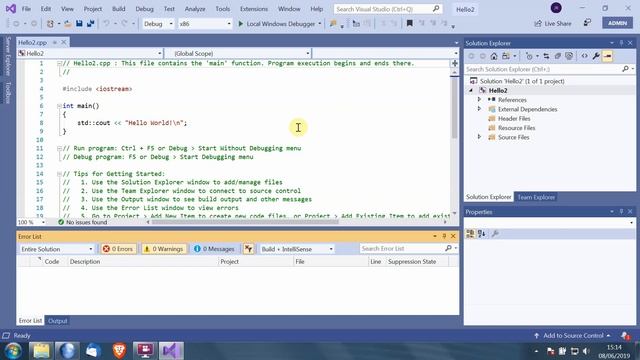
Task: Click the Alphabetical sort icon in Properties
Action: point(482,233)
